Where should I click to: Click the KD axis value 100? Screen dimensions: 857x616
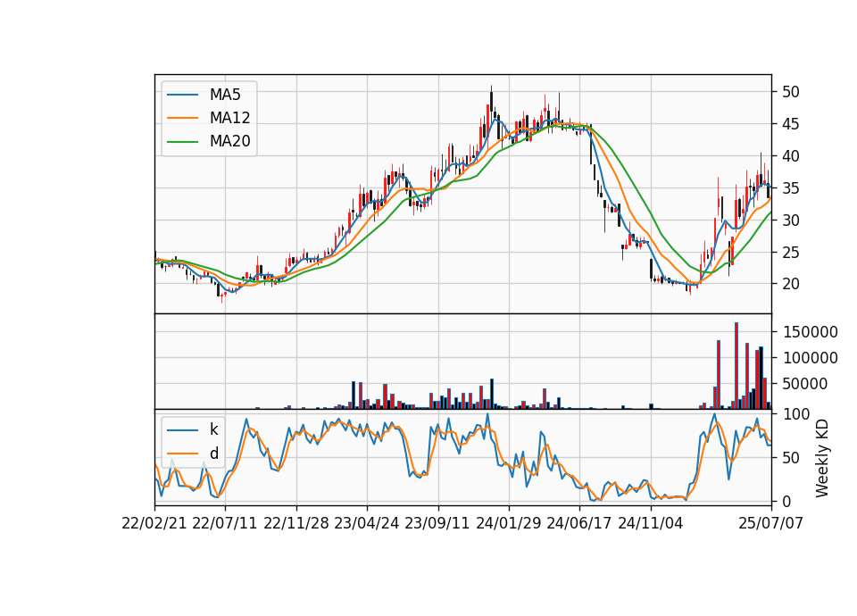pyautogui.click(x=795, y=414)
